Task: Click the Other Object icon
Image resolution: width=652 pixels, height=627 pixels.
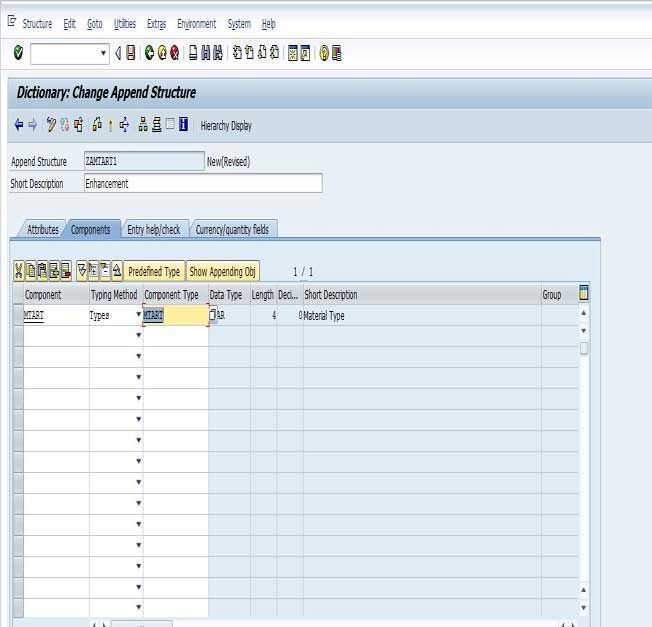Action: tap(79, 124)
